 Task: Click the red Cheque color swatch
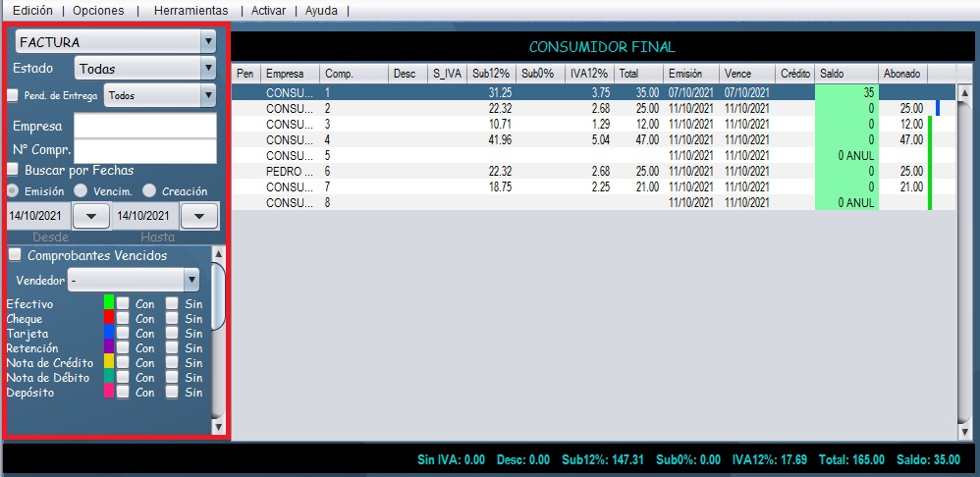pyautogui.click(x=109, y=319)
